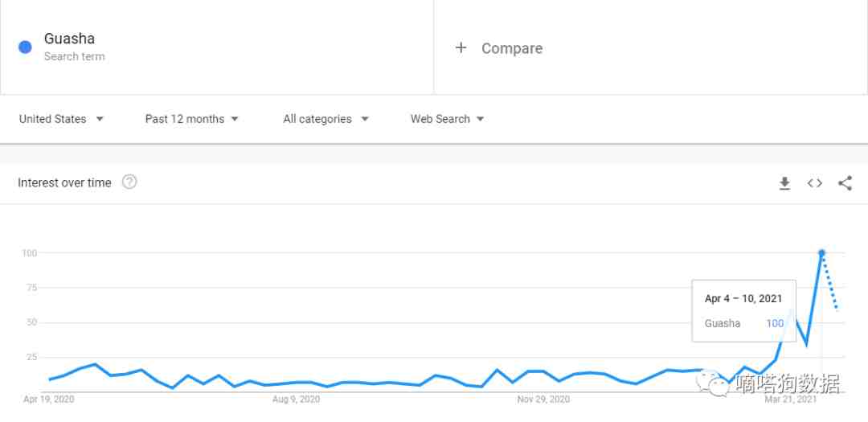Click the Apr 4 – 10, 2021 tooltip
Screen dimensions: 868x422
click(743, 311)
